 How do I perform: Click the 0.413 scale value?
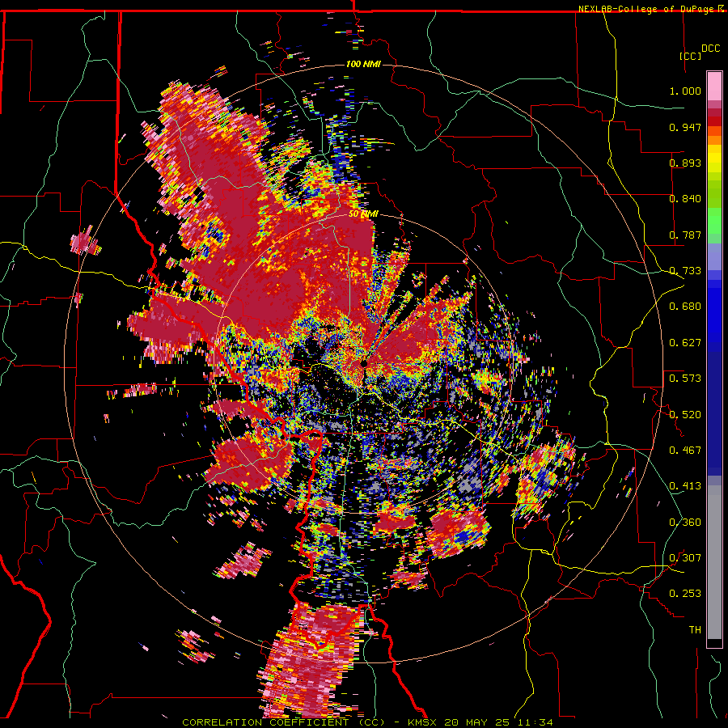coord(685,486)
